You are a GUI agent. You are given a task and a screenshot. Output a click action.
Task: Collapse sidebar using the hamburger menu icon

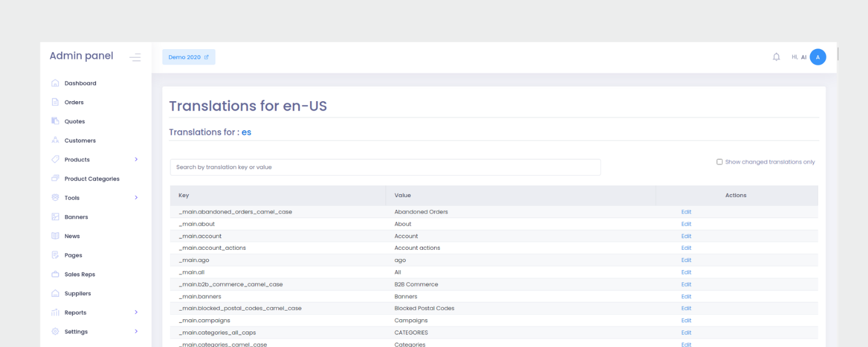point(135,57)
